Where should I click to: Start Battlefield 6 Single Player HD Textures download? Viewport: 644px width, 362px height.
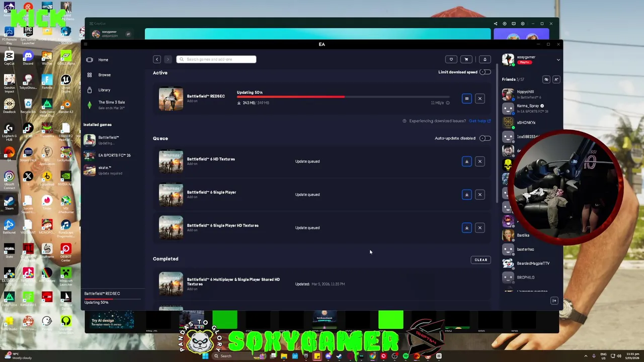point(466,228)
